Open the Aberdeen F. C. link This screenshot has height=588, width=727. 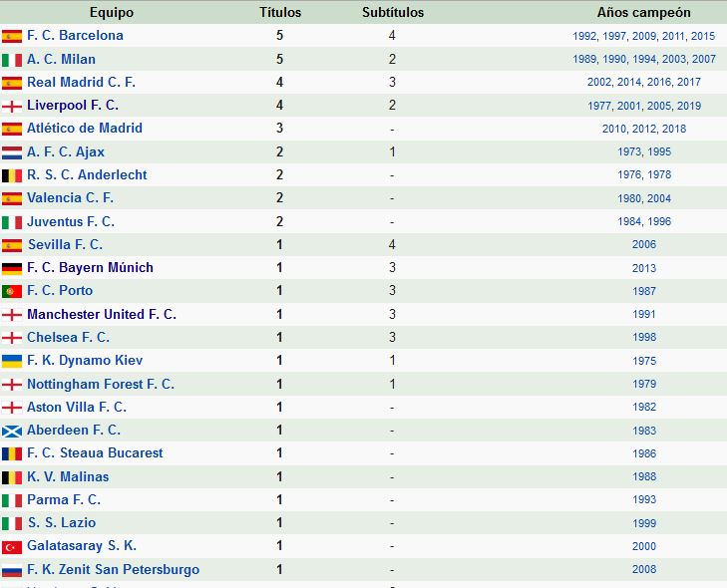point(74,430)
